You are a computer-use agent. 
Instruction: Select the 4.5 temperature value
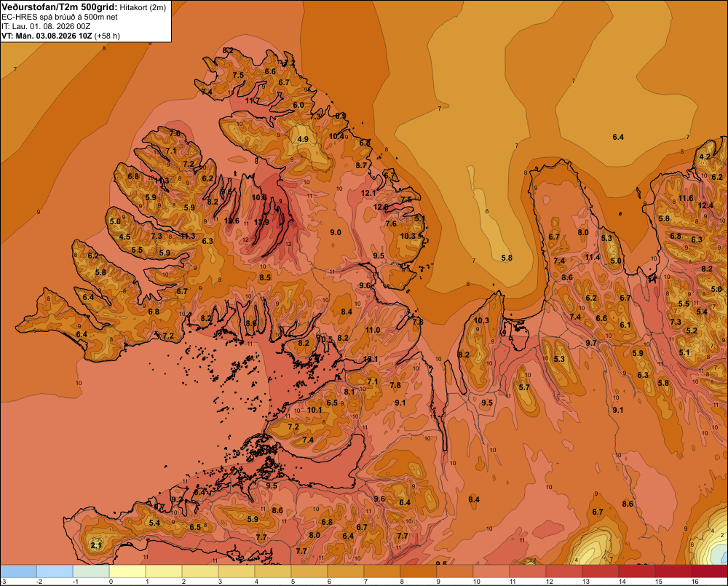pos(125,237)
